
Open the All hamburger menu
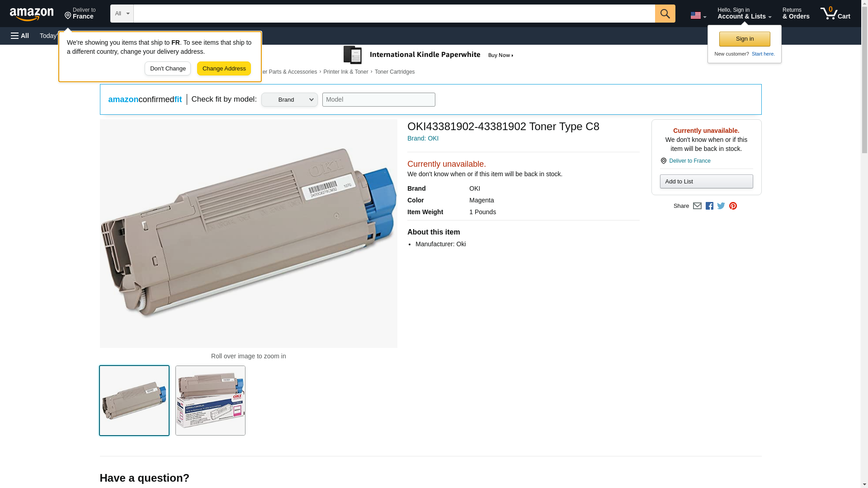(20, 36)
